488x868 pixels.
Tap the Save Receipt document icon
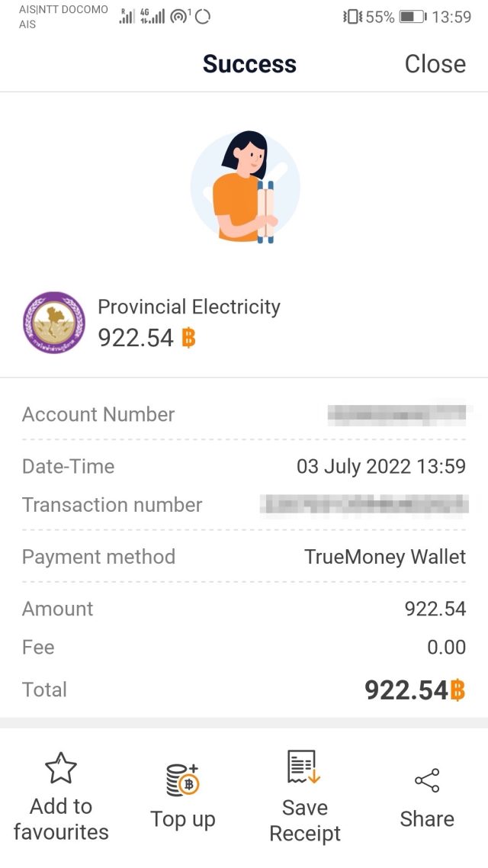(304, 767)
